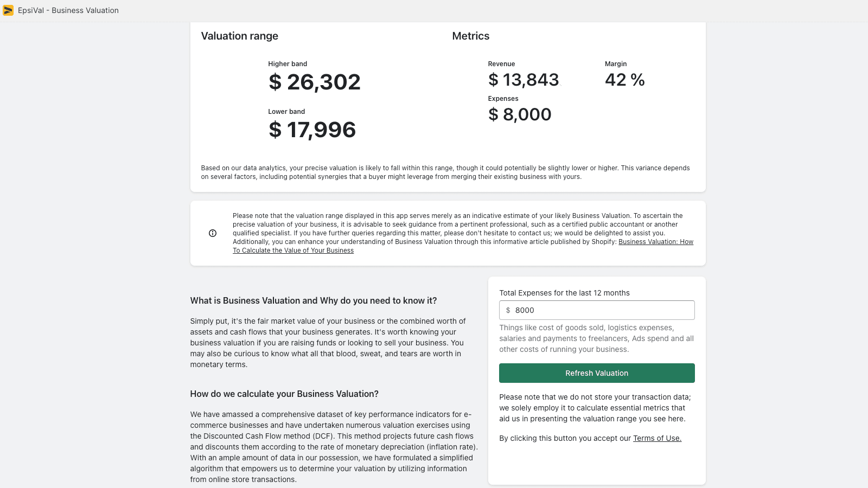Click the Lower band valuation figure
This screenshot has height=488, width=868.
312,130
